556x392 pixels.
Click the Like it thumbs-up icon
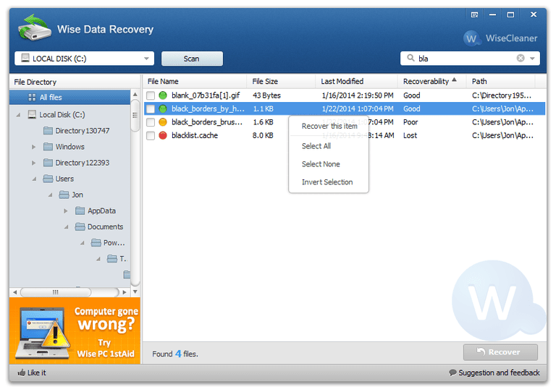[x=20, y=372]
